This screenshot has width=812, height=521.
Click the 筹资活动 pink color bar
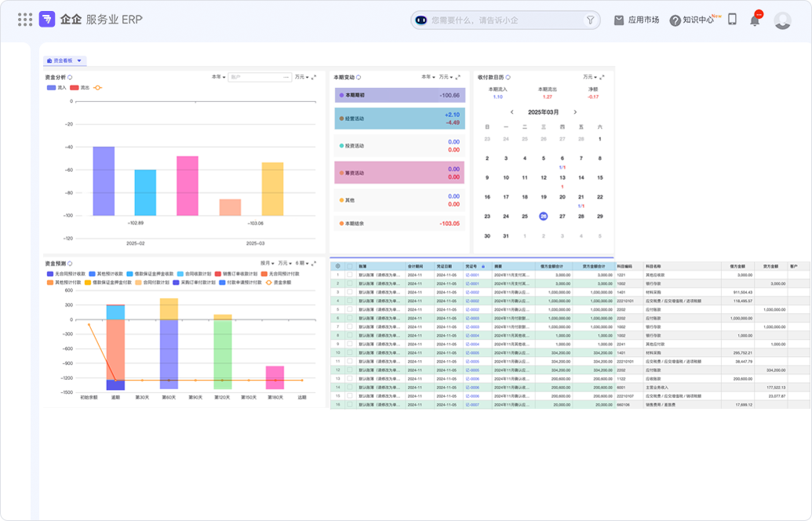pos(399,173)
